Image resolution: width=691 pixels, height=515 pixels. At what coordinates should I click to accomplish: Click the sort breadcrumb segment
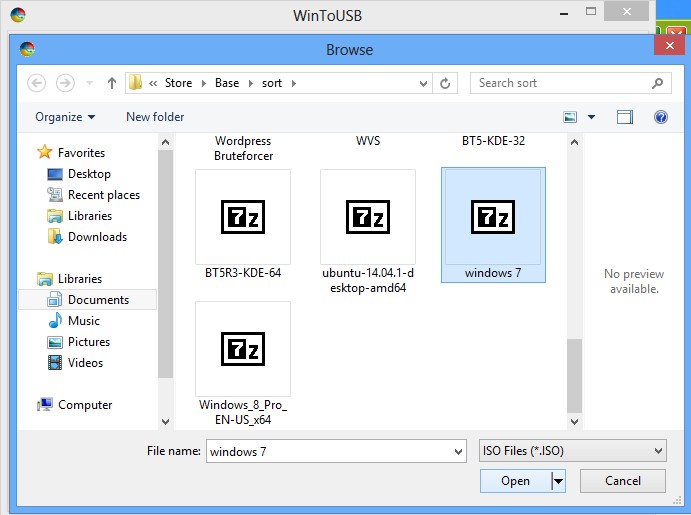pos(272,83)
